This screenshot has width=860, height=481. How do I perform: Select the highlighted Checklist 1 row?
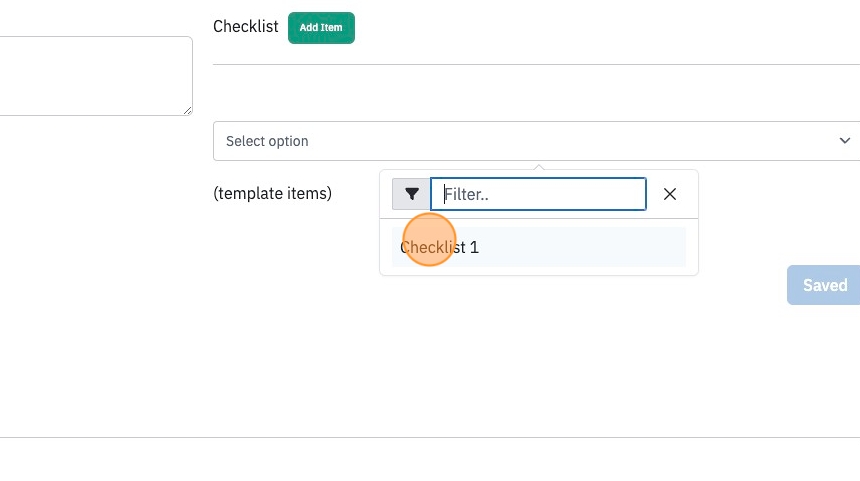[539, 247]
